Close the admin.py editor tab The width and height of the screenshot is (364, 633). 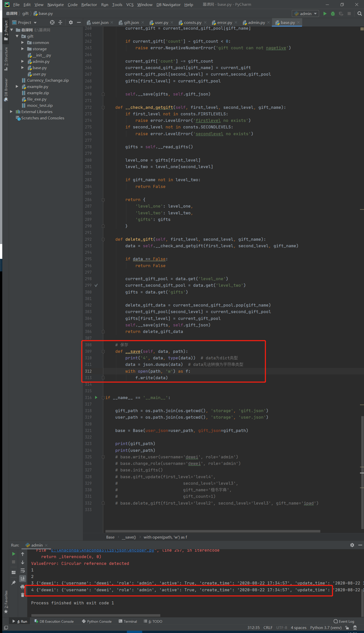(269, 22)
